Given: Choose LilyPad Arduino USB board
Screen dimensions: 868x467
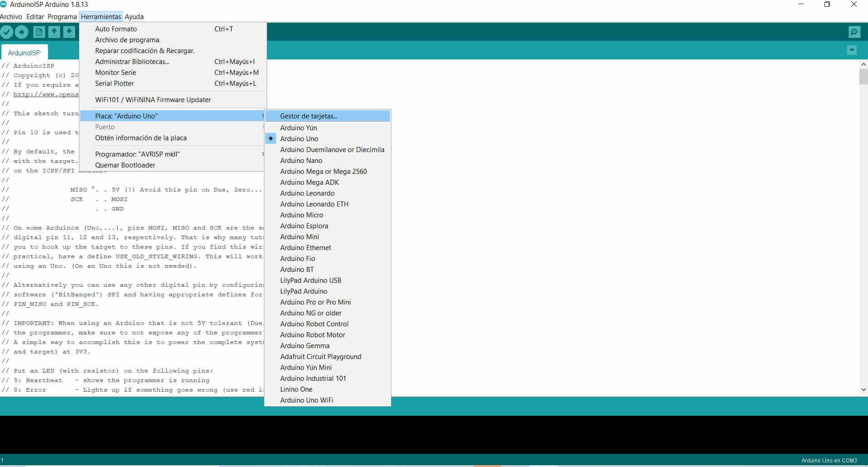Looking at the screenshot, I should point(327,280).
